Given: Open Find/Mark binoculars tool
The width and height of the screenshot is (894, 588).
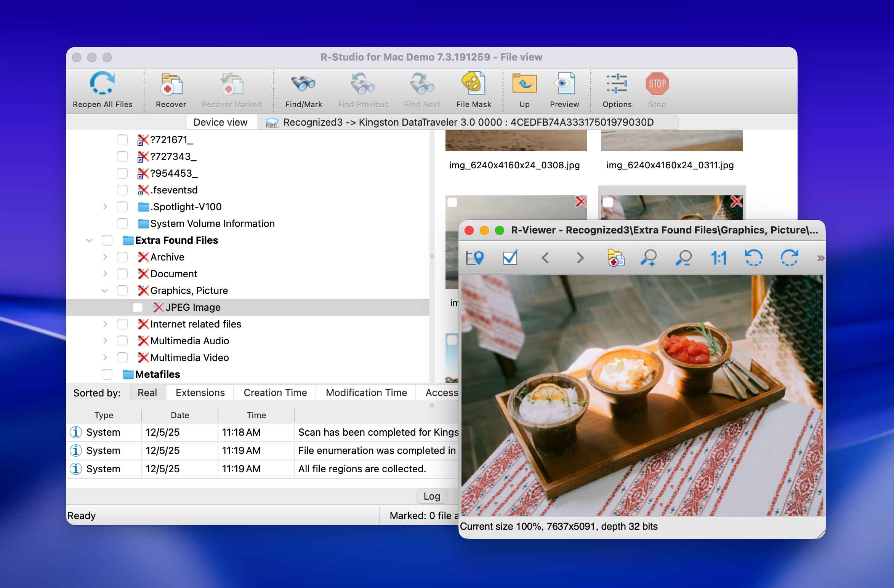Looking at the screenshot, I should (x=303, y=83).
